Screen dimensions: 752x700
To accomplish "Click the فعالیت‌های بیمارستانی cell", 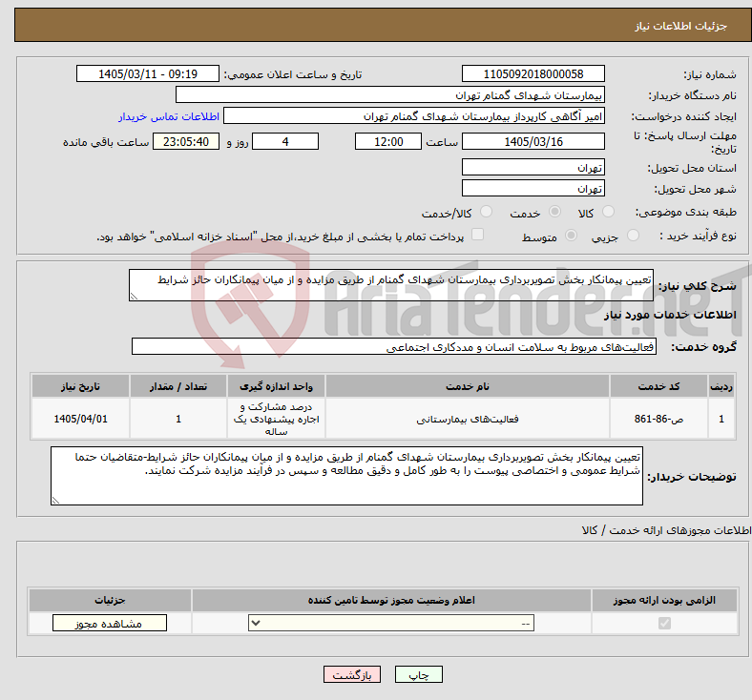I will (x=468, y=419).
